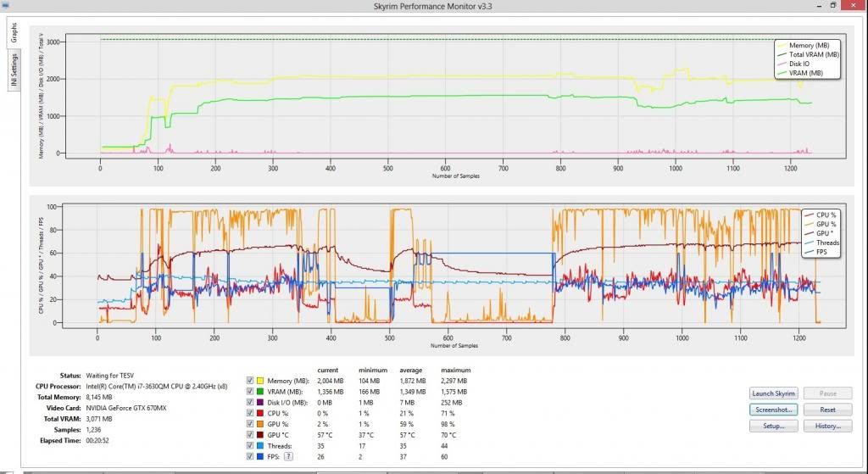Open the app icon menu in title bar

pos(5,6)
